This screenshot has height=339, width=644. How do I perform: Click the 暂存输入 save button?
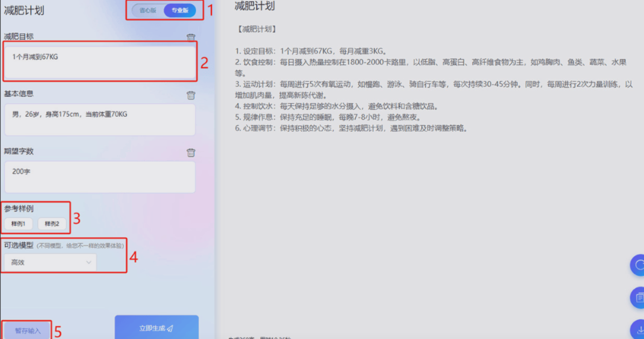(x=27, y=330)
